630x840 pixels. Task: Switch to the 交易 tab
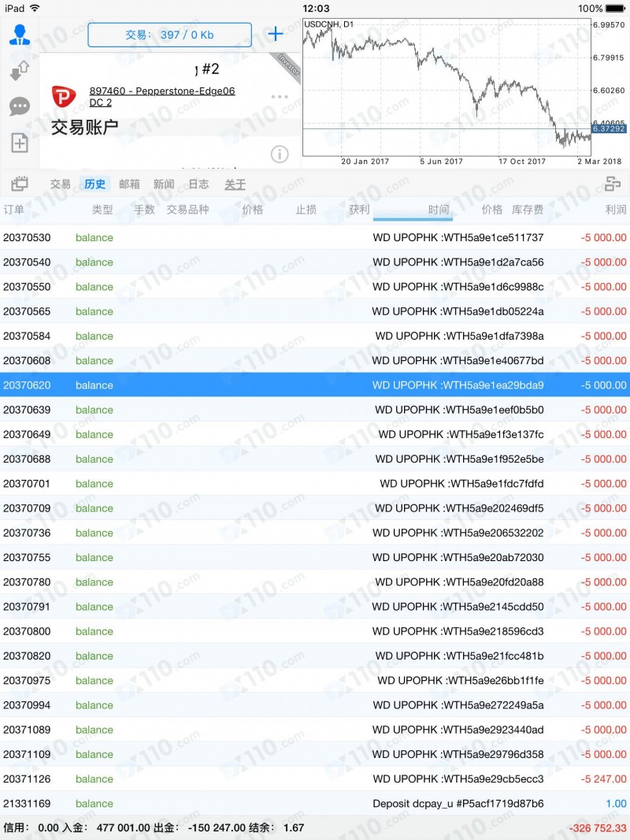point(61,184)
